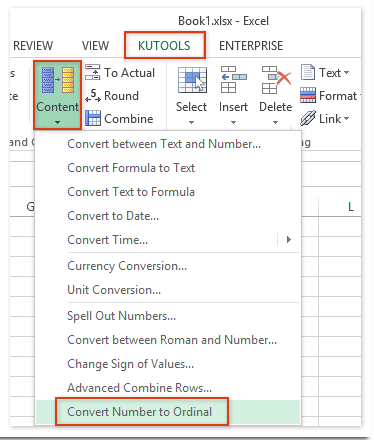The image size is (374, 440).
Task: Click Convert Number to Ordinal
Action: click(168, 412)
